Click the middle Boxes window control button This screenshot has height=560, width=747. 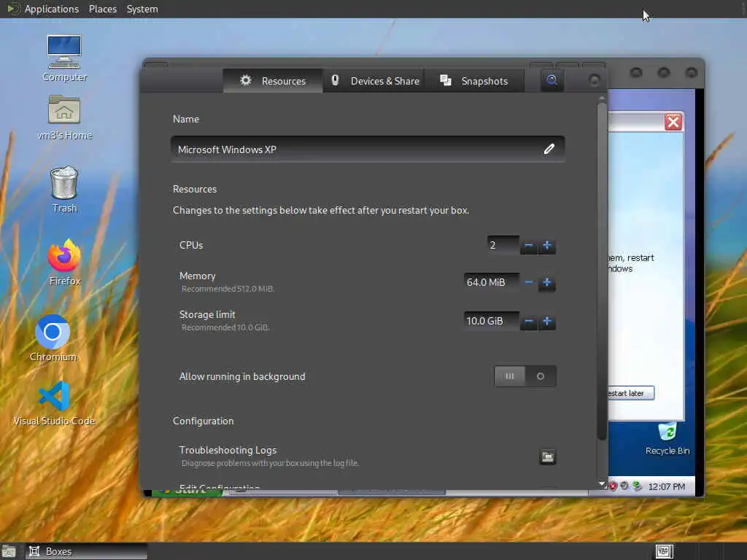point(664,72)
